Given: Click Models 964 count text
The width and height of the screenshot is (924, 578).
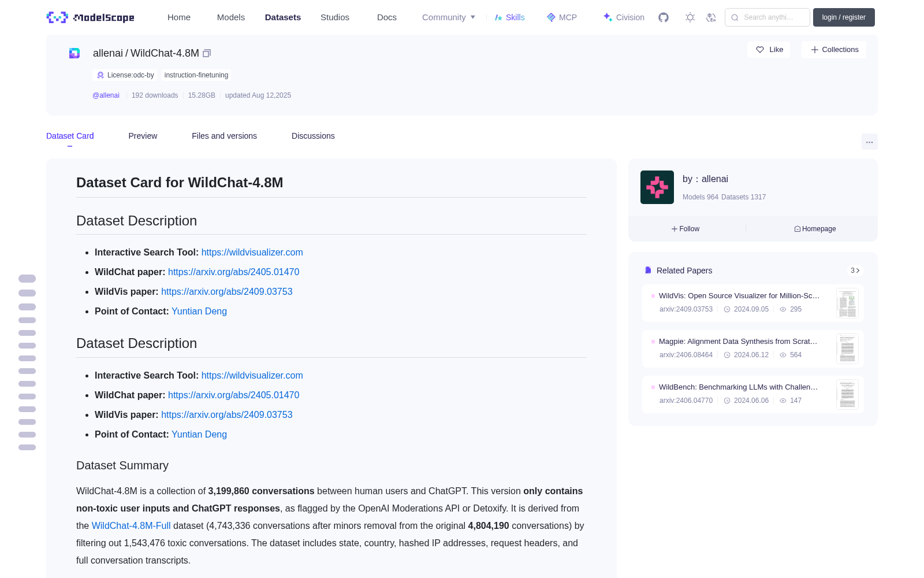Looking at the screenshot, I should tap(701, 197).
